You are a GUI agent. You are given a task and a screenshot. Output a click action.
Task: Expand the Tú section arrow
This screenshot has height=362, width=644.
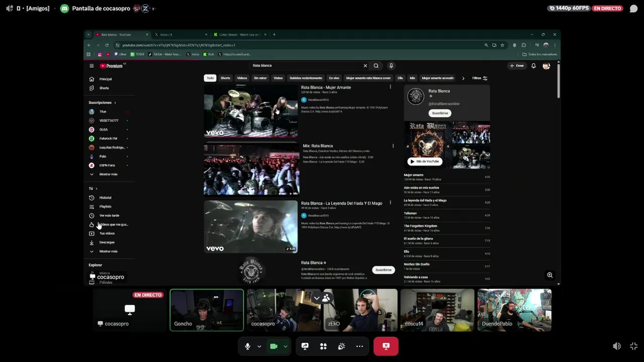pyautogui.click(x=96, y=189)
